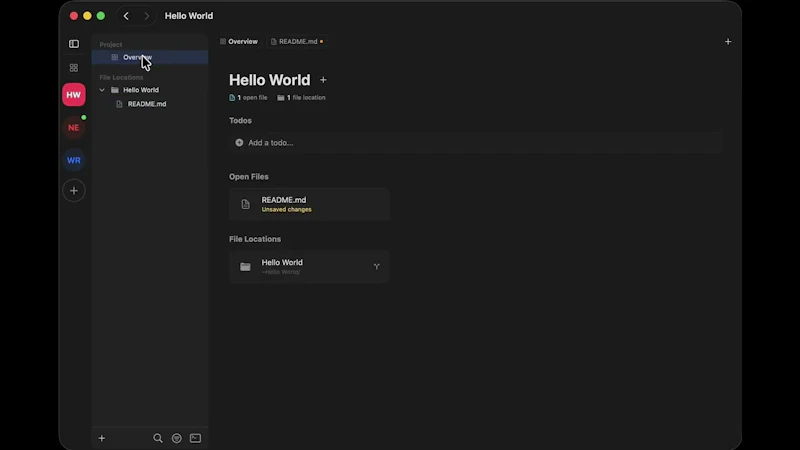Open the terminal icon at sidebar bottom
The height and width of the screenshot is (450, 800).
tap(195, 438)
